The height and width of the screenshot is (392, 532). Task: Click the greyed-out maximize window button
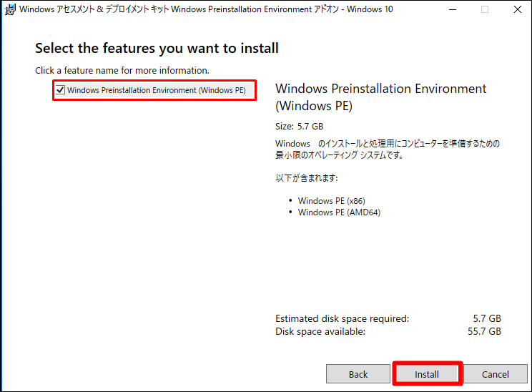coord(485,9)
